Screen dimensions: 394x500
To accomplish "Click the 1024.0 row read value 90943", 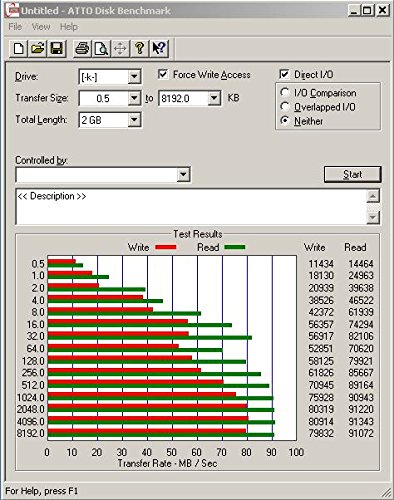I will tap(361, 397).
